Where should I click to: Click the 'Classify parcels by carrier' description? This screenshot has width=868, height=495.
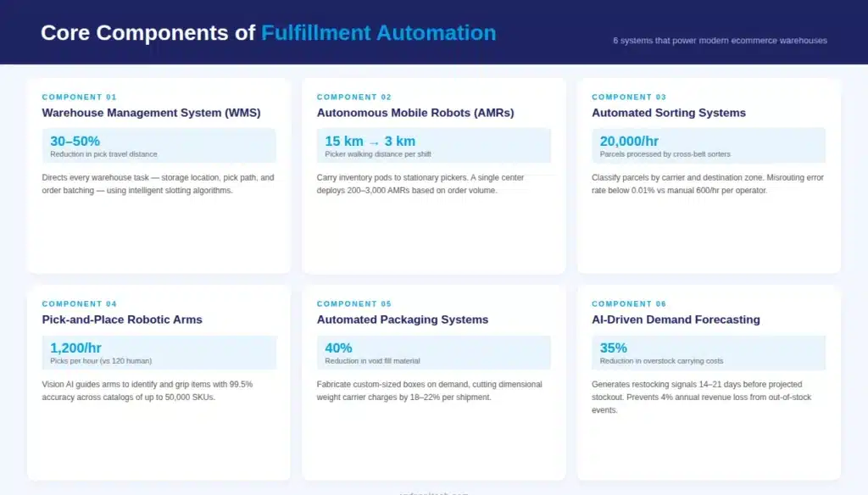click(x=708, y=184)
